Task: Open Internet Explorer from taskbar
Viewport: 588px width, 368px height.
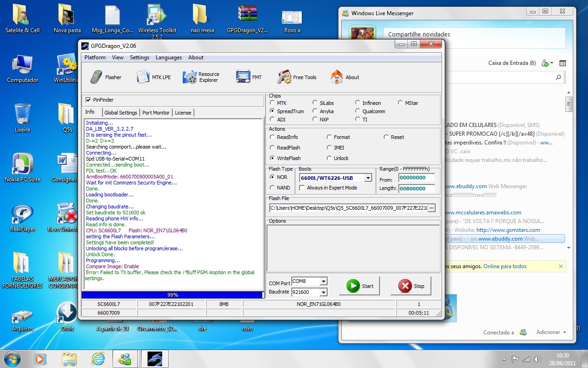Action: 97,358
